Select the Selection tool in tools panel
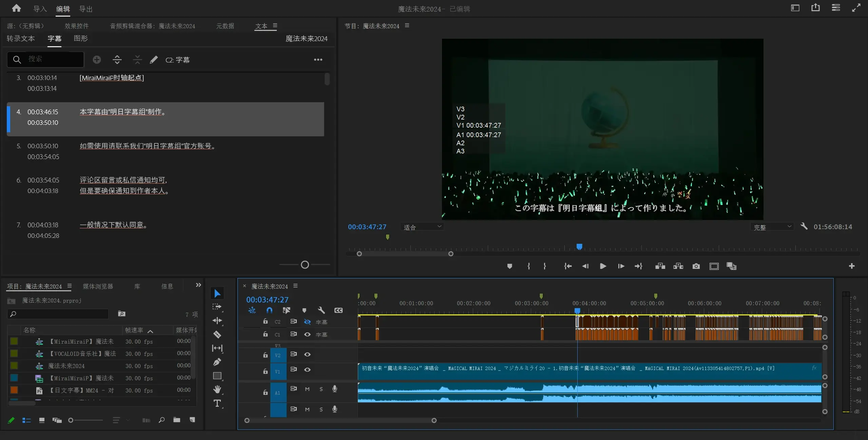This screenshot has width=868, height=440. [217, 293]
